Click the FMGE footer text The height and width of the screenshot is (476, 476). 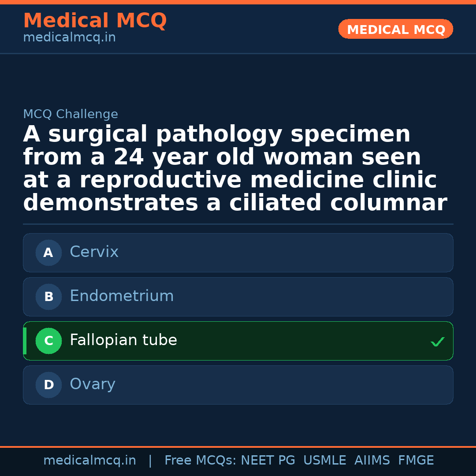tap(416, 461)
